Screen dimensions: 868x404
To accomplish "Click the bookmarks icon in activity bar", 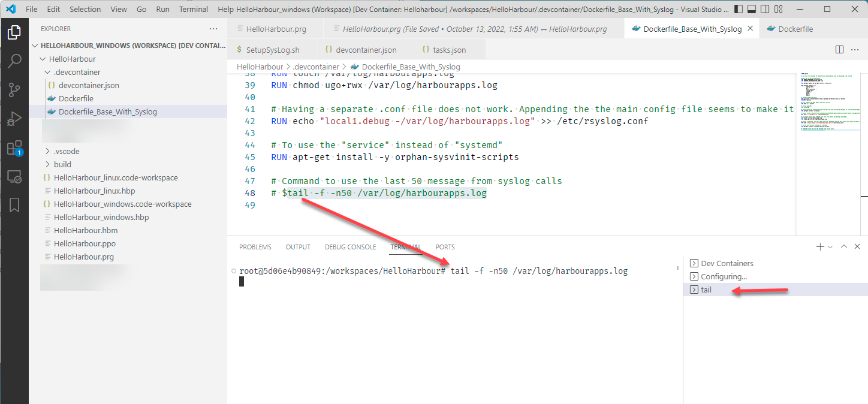I will [x=14, y=205].
